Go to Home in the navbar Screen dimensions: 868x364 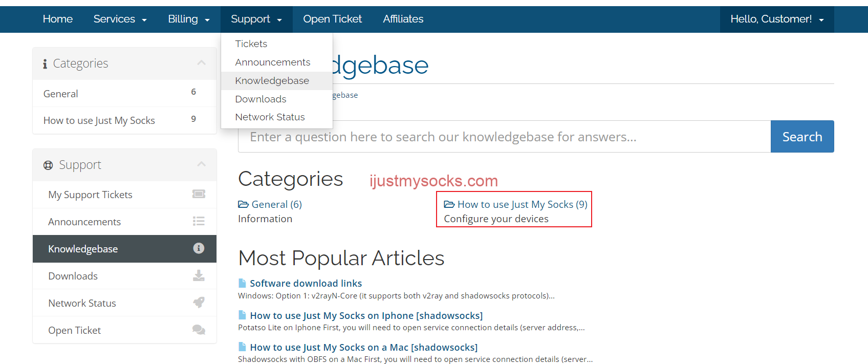point(58,19)
